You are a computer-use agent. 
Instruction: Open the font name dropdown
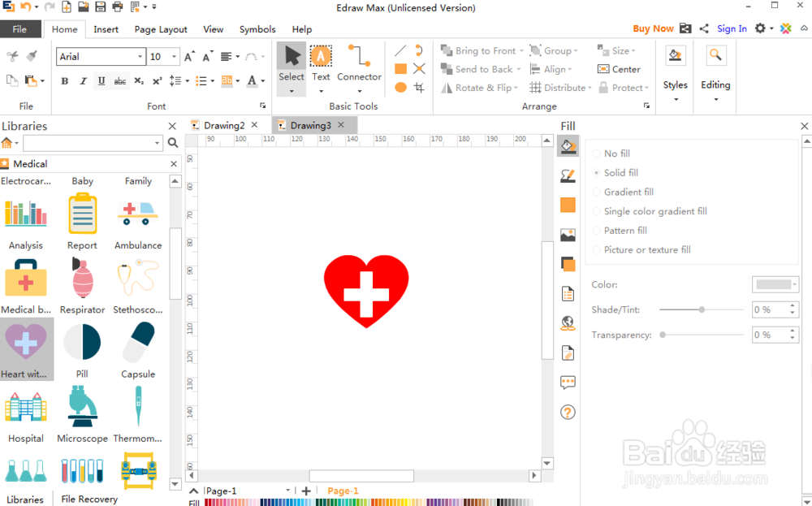click(140, 57)
